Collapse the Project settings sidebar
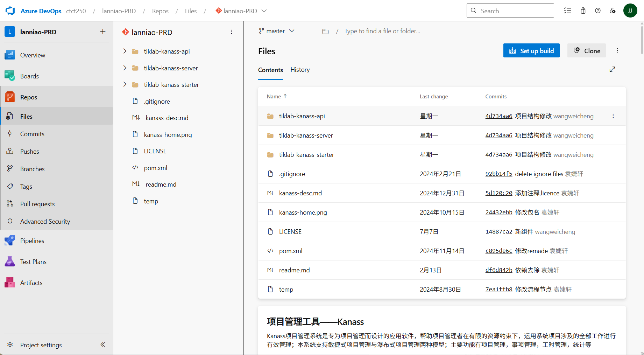Viewport: 644px width, 355px height. [102, 344]
